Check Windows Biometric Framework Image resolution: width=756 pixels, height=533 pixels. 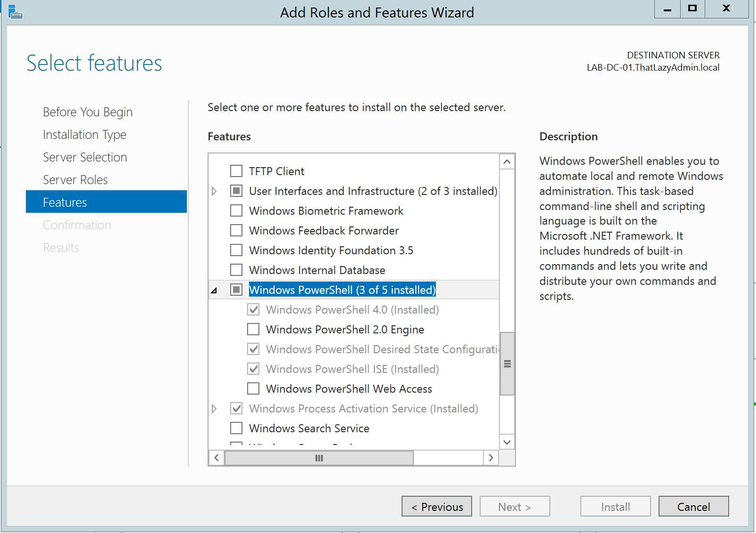(236, 210)
